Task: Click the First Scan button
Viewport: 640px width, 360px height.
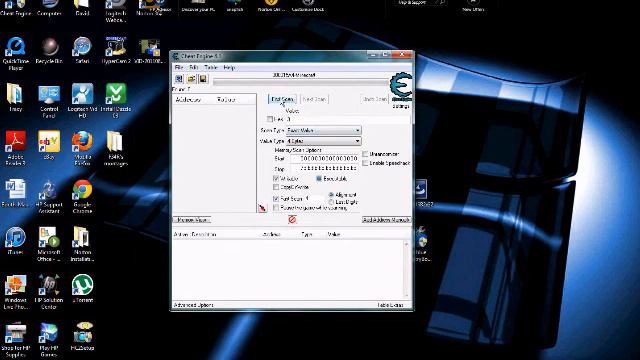Action: (282, 99)
